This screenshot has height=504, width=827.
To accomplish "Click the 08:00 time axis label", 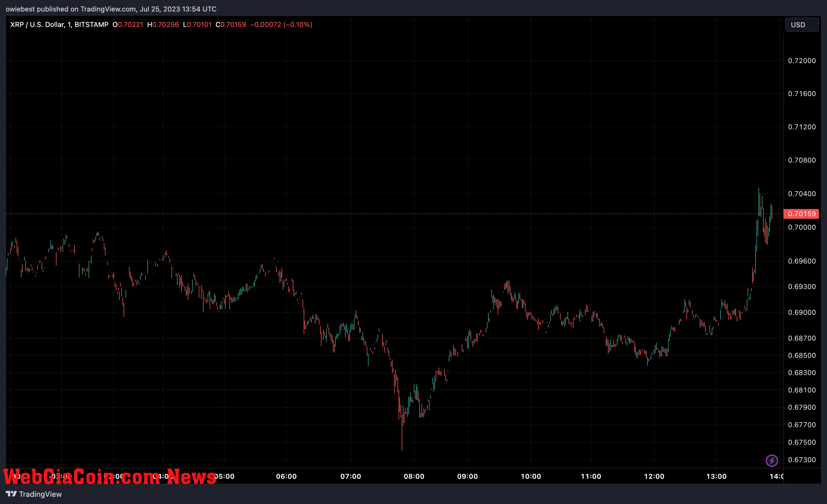I will coord(414,476).
